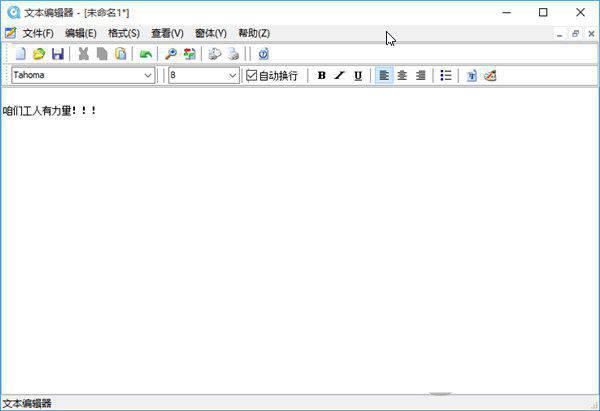Open the 窗体(Y) menu
The height and width of the screenshot is (411, 600).
coord(211,33)
